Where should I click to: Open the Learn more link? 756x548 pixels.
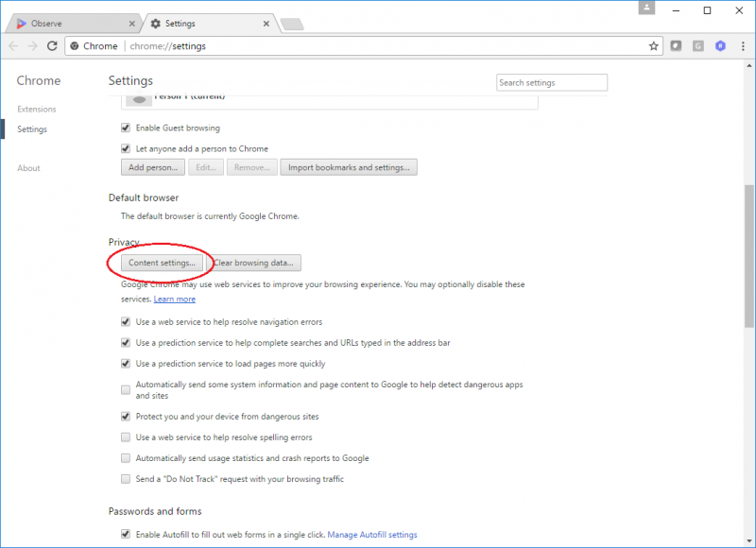point(175,300)
